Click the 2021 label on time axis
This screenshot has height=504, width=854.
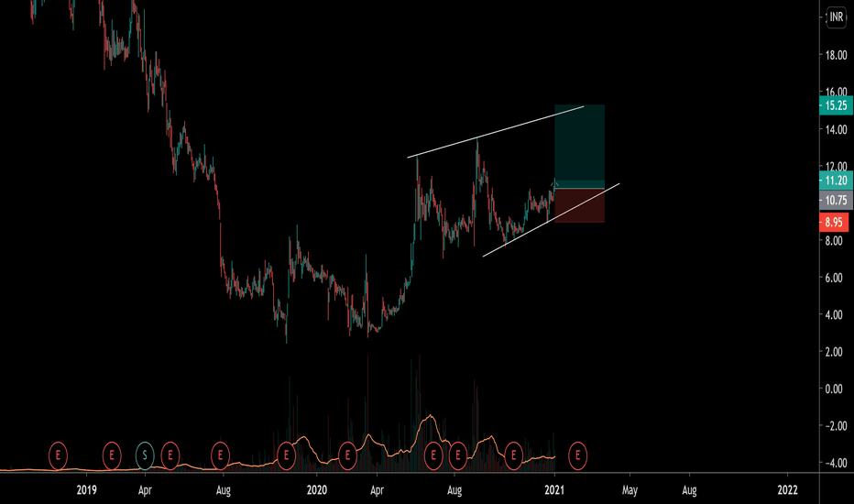click(554, 490)
